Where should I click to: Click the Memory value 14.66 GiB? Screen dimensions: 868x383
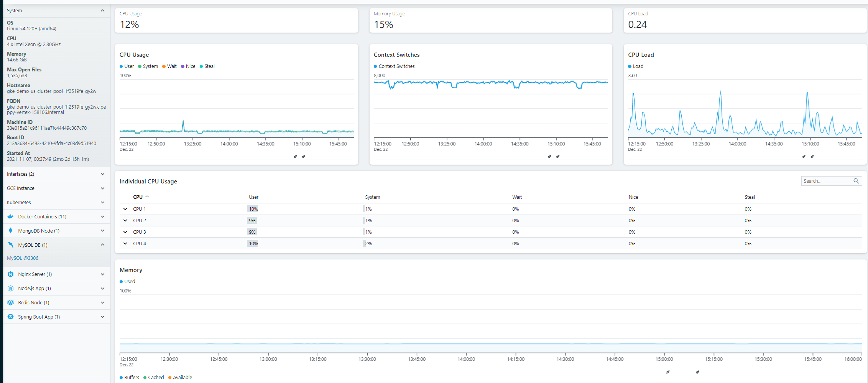(x=17, y=60)
